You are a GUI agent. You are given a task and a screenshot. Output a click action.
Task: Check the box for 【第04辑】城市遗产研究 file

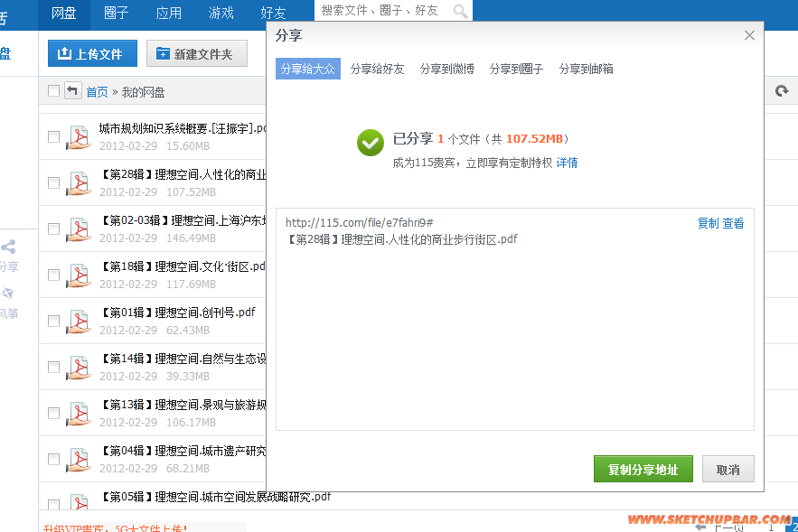pos(53,459)
